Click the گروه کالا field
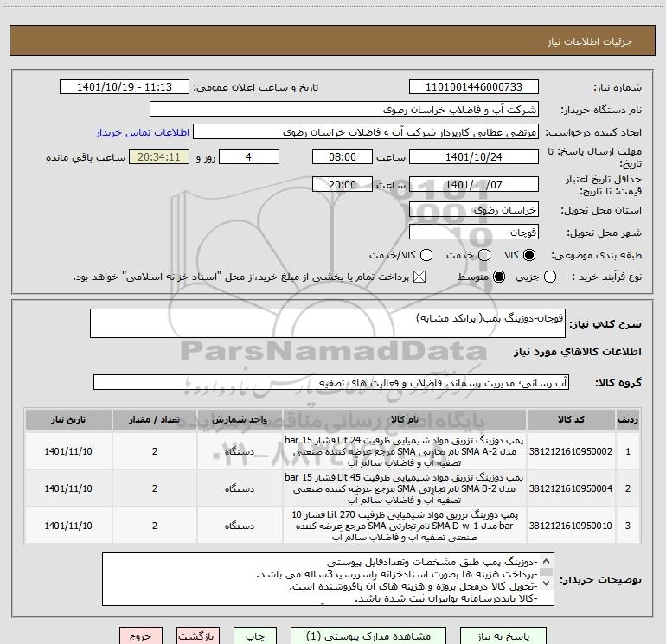666x644 pixels. pos(331,382)
